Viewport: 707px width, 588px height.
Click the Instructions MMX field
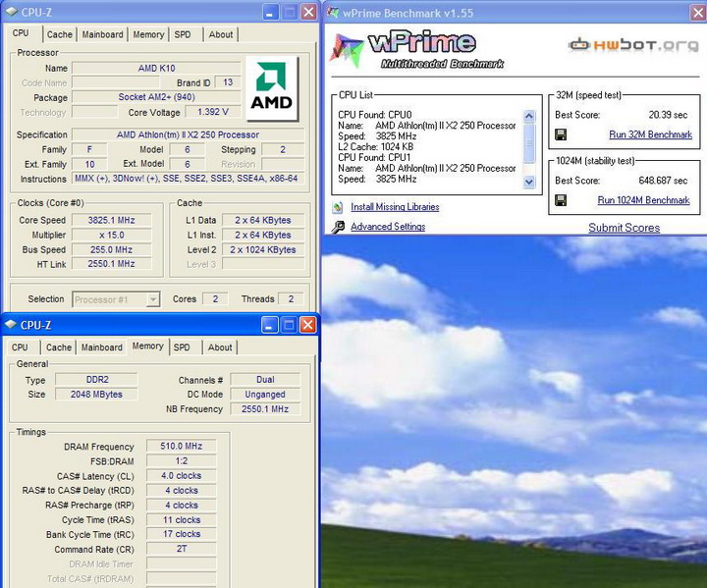[188, 179]
